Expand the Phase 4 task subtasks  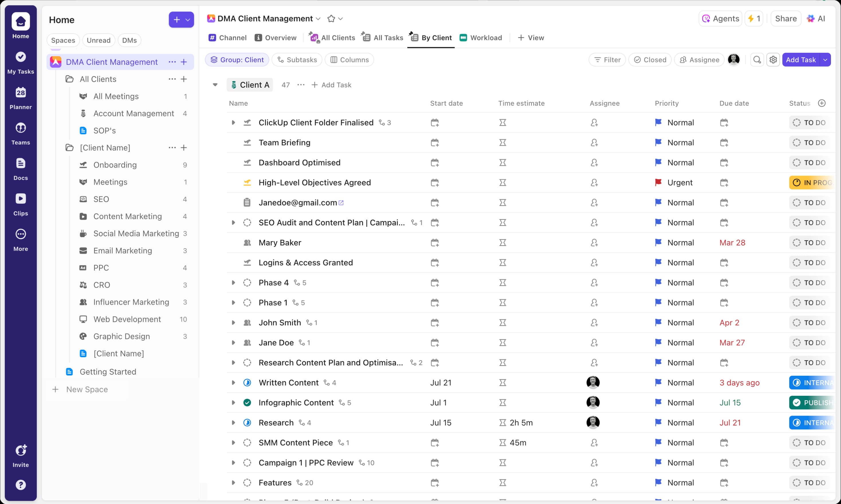pyautogui.click(x=233, y=282)
